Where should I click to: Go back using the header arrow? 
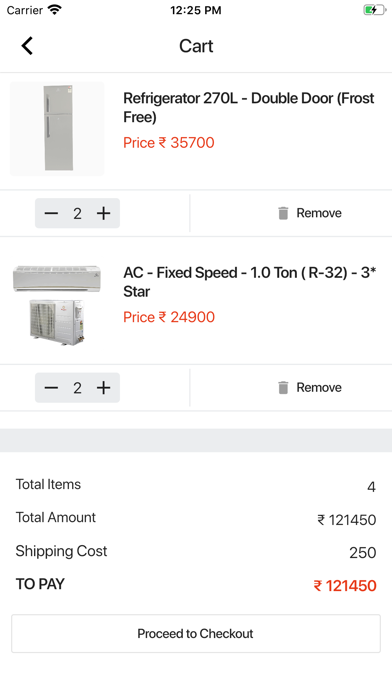pos(27,46)
